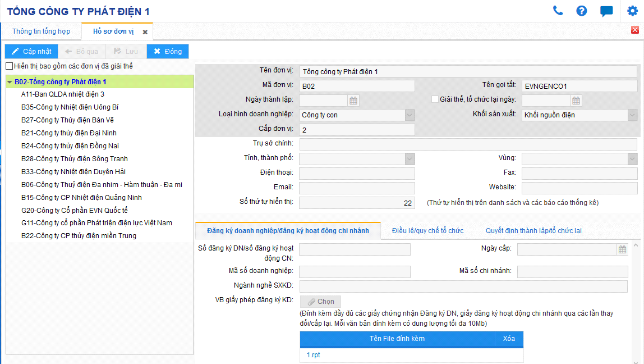
Task: Click the Trụ sở chính field
Action: (x=468, y=144)
